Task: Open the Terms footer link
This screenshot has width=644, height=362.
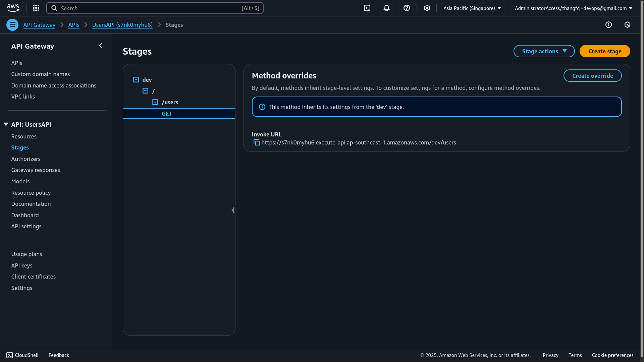Action: (575, 355)
